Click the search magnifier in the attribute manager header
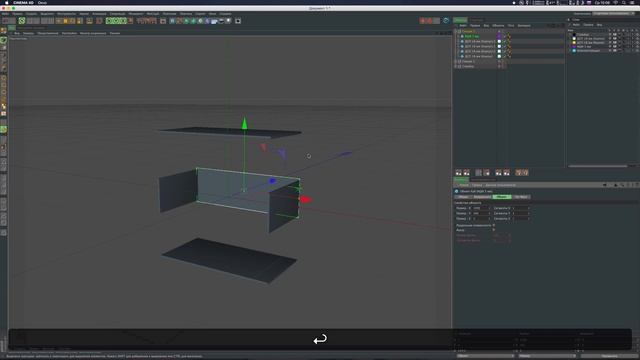This screenshot has height=360, width=640. tap(623, 185)
